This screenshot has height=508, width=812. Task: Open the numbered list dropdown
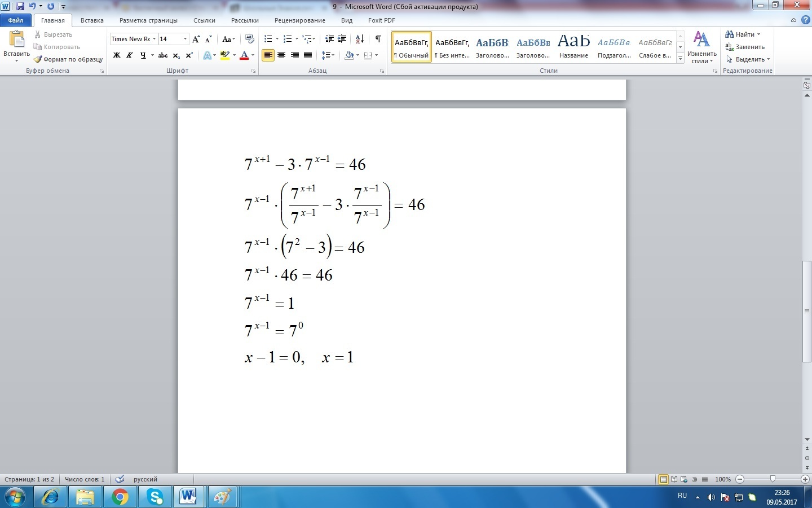click(297, 39)
